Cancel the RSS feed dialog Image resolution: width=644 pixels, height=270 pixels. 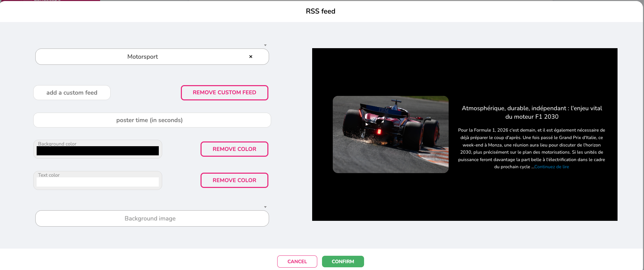pos(297,262)
